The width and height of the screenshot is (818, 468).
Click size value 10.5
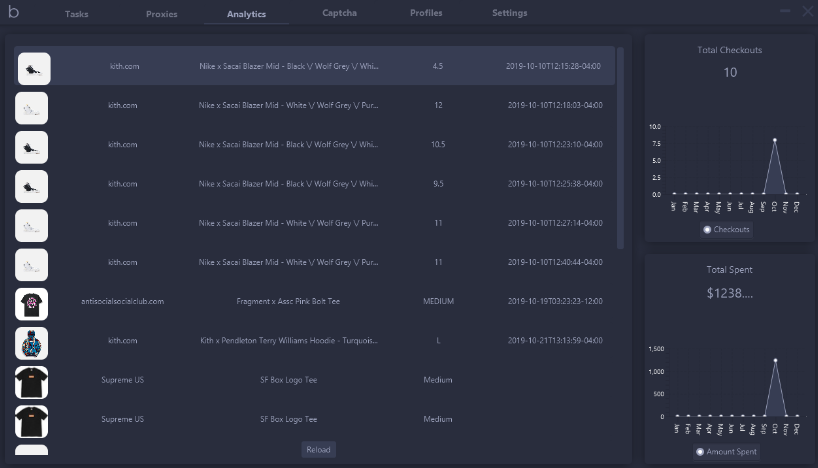438,145
